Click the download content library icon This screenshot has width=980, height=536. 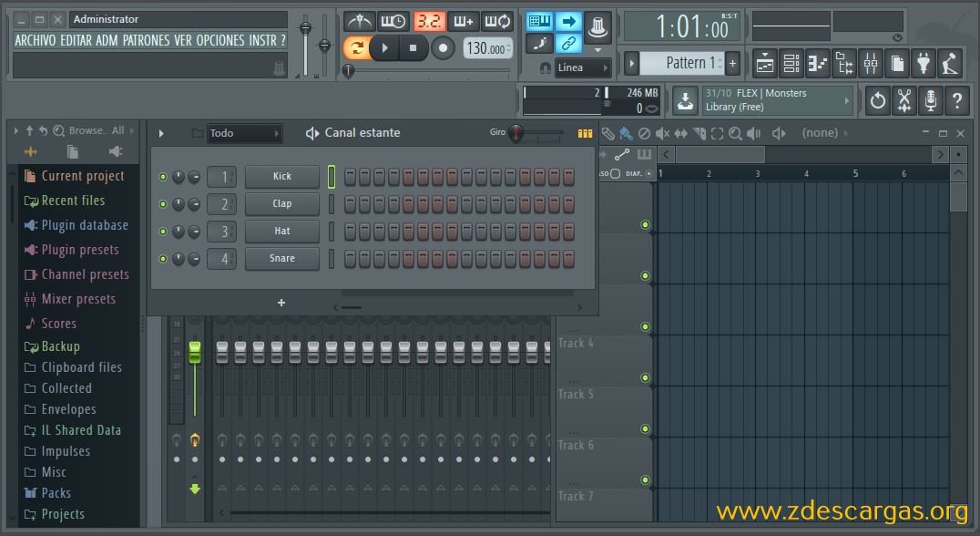(x=685, y=100)
